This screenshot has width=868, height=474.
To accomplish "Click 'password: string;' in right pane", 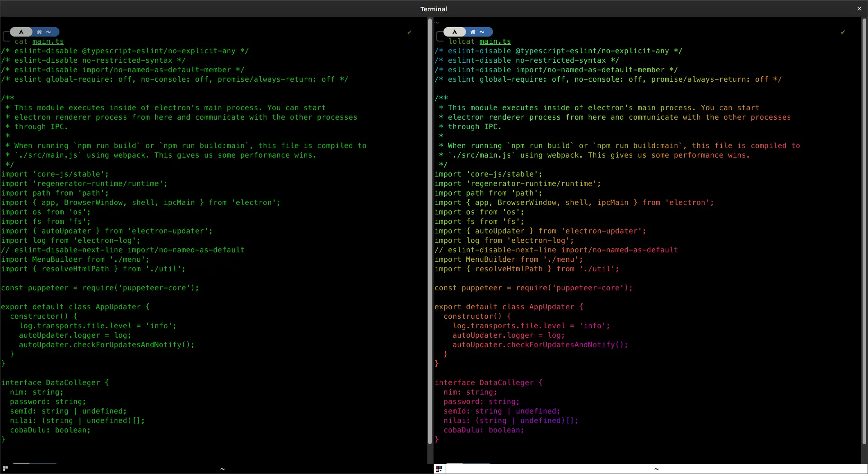I will point(482,402).
